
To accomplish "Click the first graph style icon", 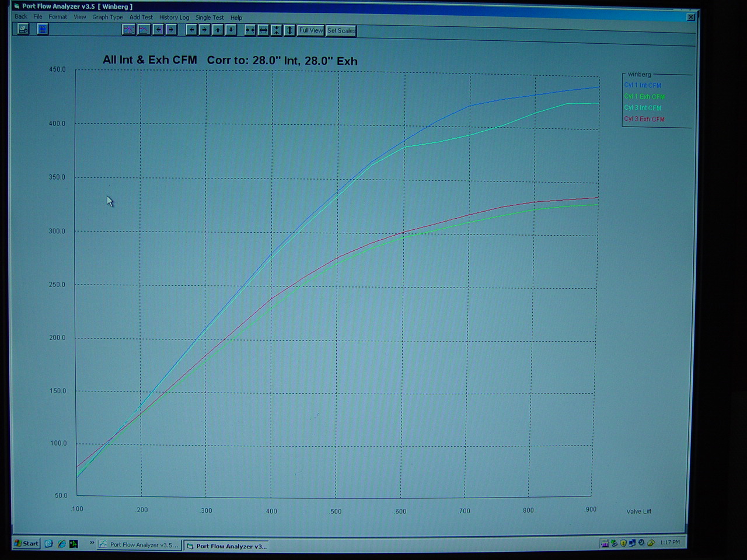I will pyautogui.click(x=128, y=30).
